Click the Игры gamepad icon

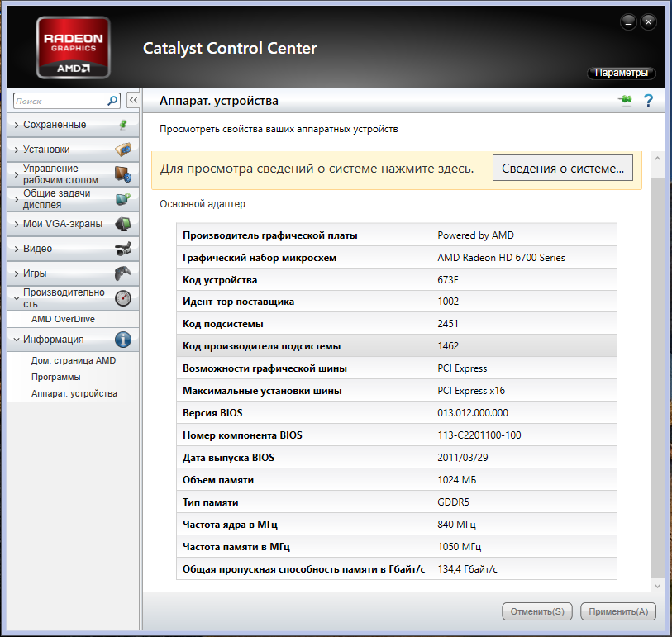tap(123, 273)
